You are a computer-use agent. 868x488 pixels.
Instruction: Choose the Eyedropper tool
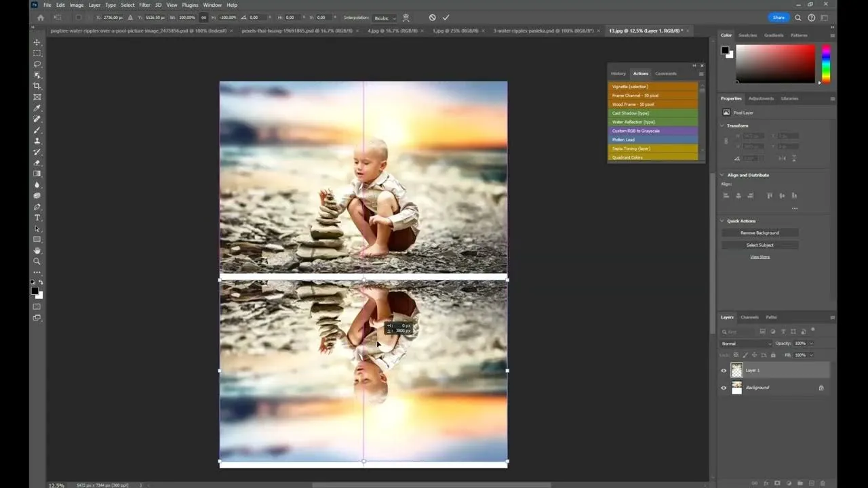37,108
